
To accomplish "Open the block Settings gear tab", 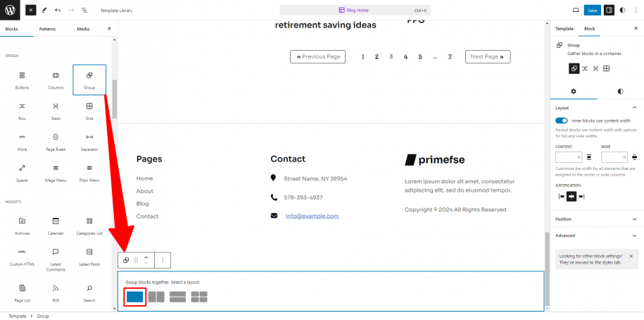I will point(574,92).
